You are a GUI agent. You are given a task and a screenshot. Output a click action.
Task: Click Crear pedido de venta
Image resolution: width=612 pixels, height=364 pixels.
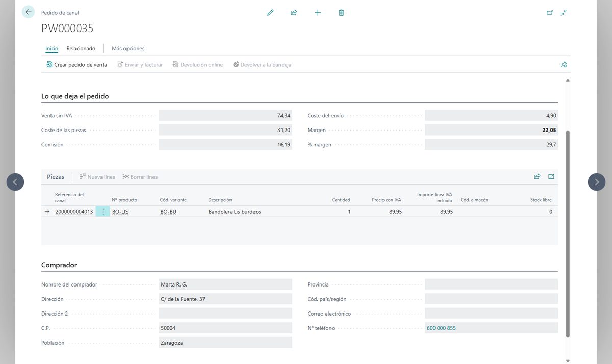[76, 65]
